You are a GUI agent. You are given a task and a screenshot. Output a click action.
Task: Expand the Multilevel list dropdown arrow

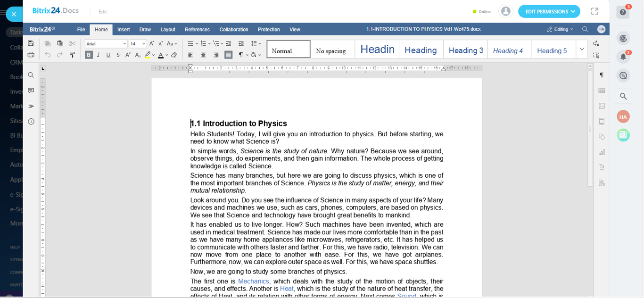222,44
